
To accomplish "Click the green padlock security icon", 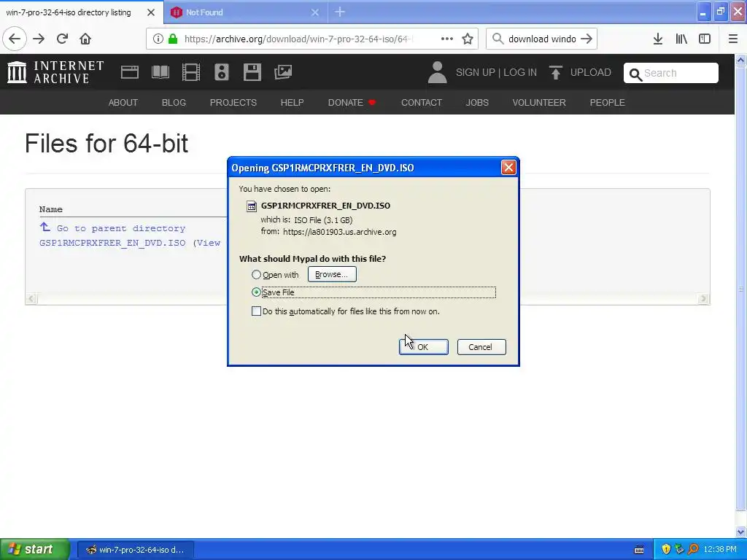I will tap(173, 39).
